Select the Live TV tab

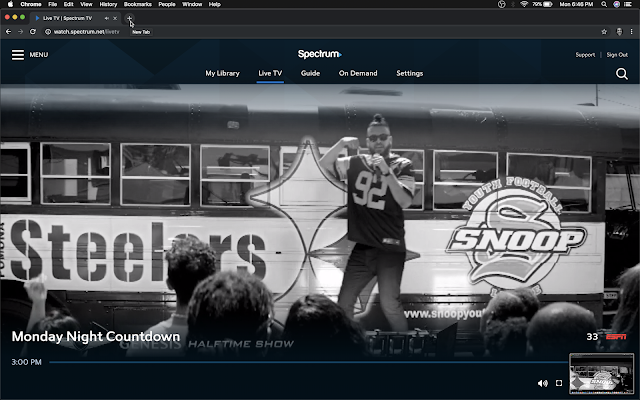click(x=270, y=73)
